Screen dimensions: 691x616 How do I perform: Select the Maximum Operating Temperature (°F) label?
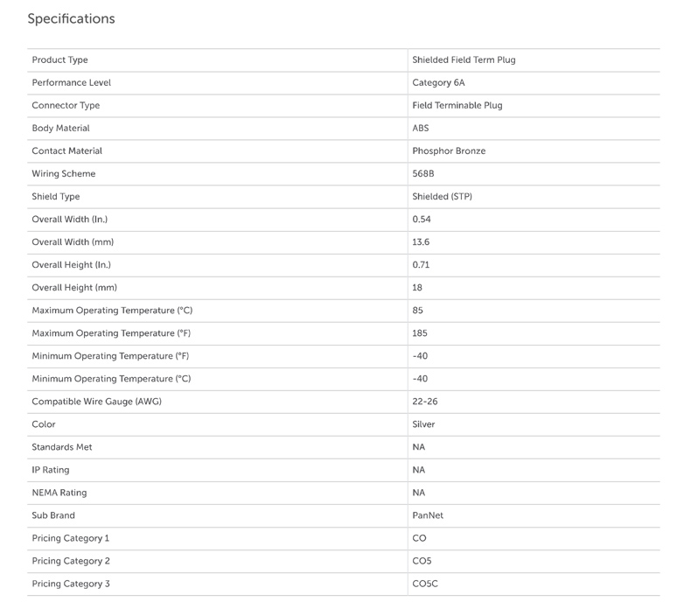[111, 333]
